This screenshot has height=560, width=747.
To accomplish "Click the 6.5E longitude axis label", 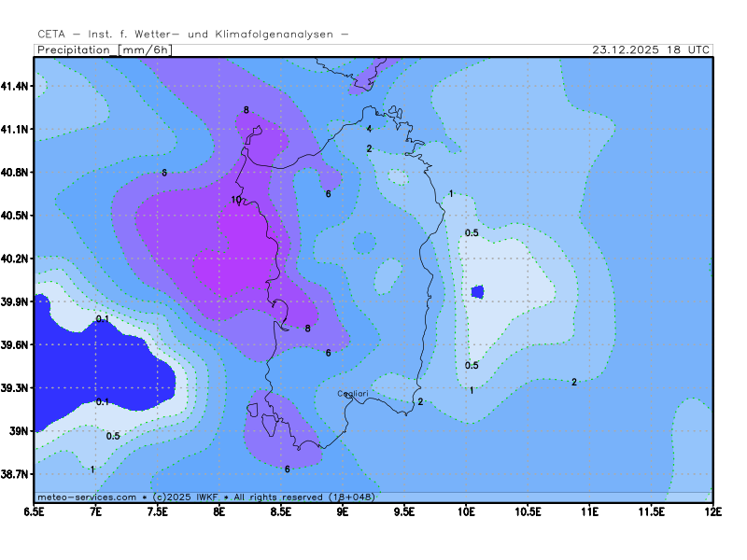I will [x=35, y=511].
